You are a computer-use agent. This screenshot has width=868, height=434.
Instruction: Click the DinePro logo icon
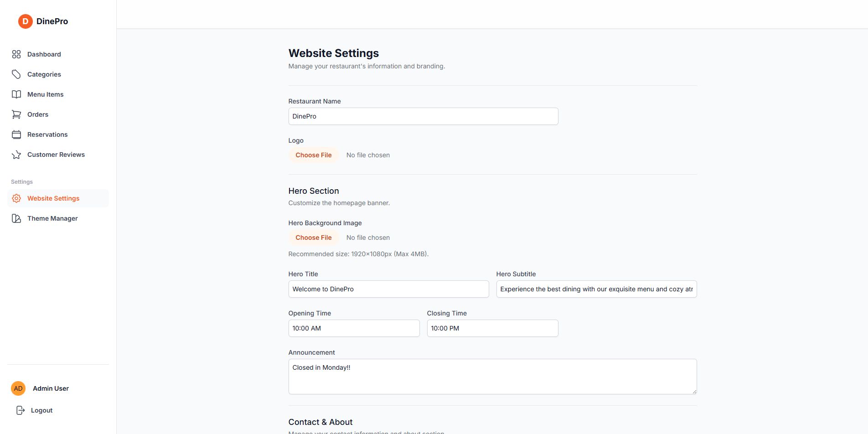(x=25, y=21)
